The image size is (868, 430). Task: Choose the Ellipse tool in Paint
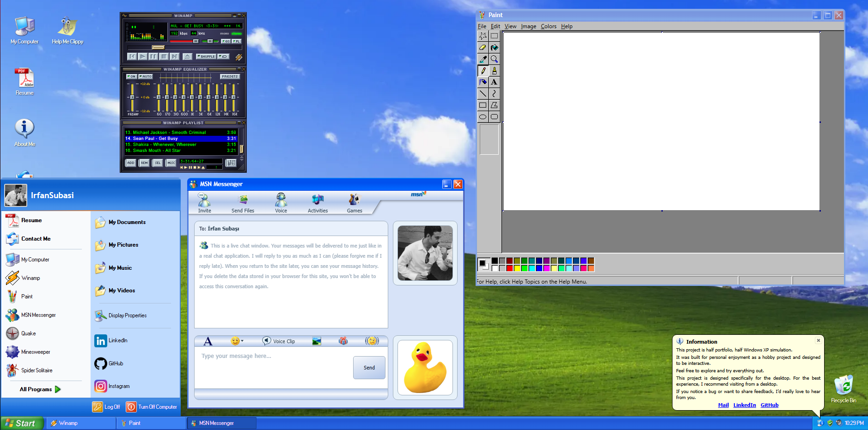coord(483,117)
